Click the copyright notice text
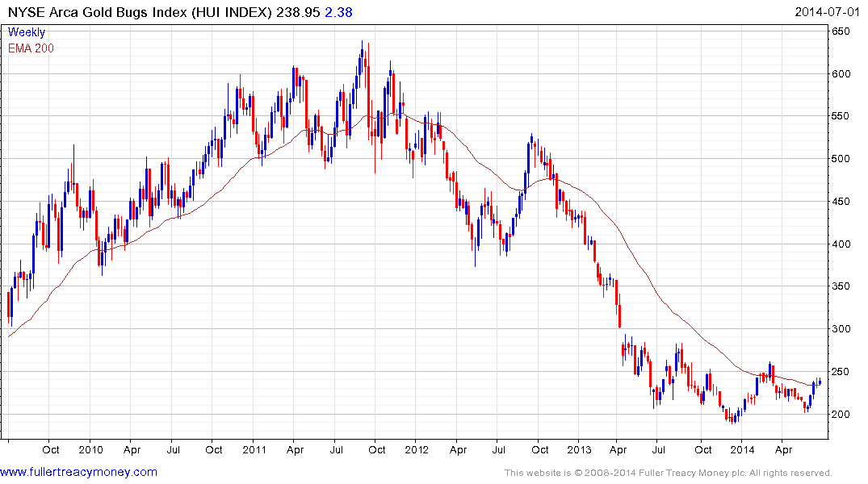 [x=669, y=473]
